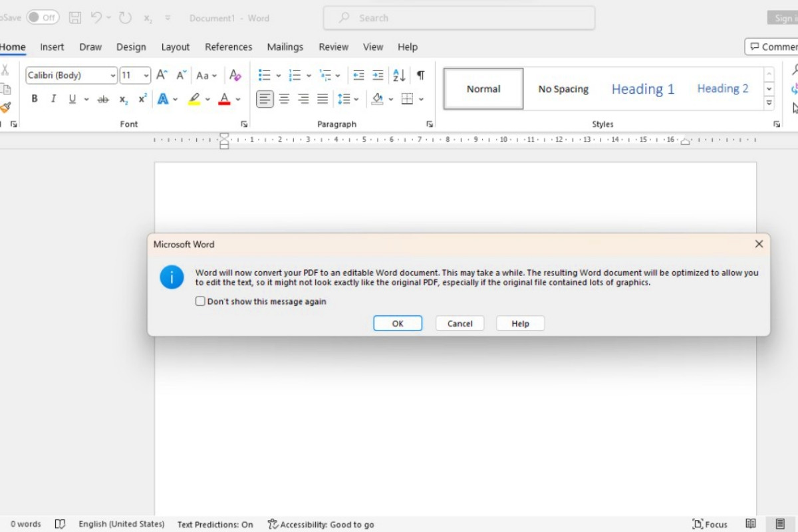This screenshot has height=532, width=798.
Task: Apply the text highlight color
Action: 194,99
